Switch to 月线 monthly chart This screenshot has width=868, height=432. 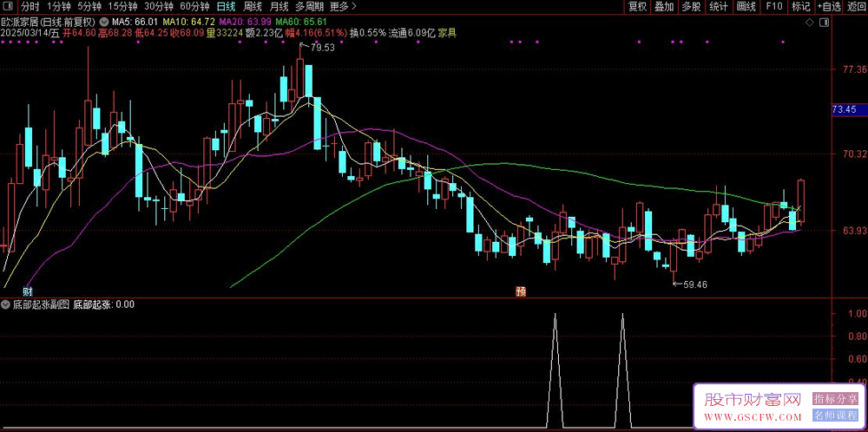279,7
